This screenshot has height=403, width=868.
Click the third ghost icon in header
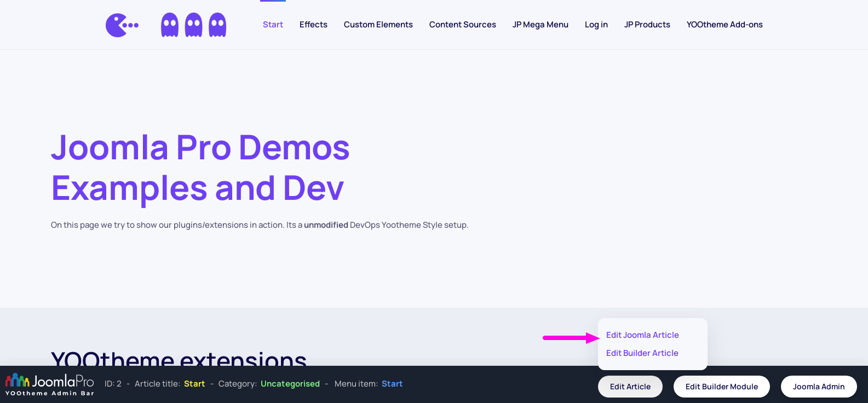click(x=217, y=25)
